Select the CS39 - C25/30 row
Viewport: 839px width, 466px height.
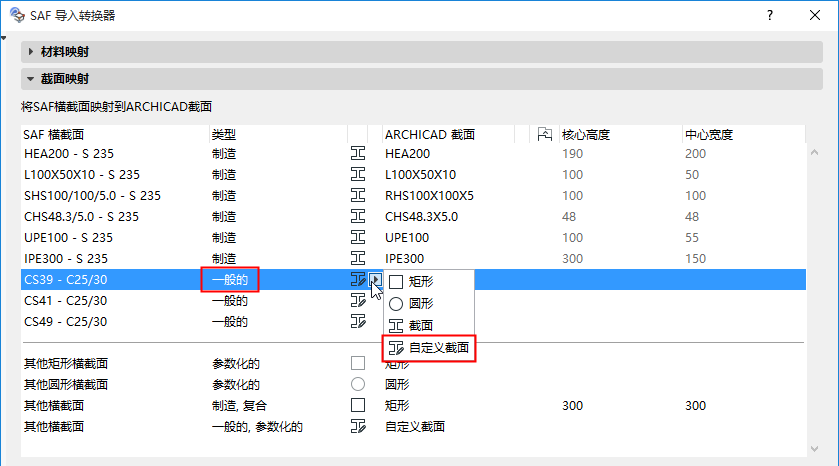click(413, 279)
